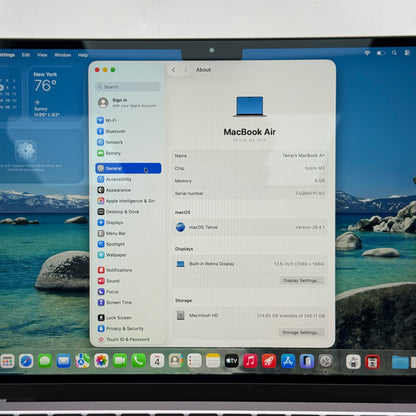Open Spotlight search in menu bar

pos(394,53)
